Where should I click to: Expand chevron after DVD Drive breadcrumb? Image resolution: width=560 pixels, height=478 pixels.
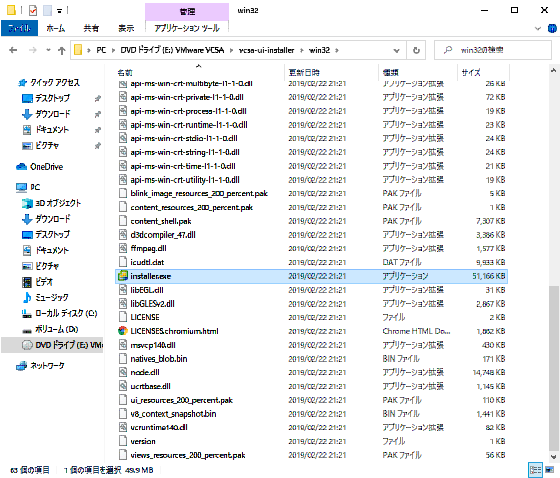tap(231, 50)
